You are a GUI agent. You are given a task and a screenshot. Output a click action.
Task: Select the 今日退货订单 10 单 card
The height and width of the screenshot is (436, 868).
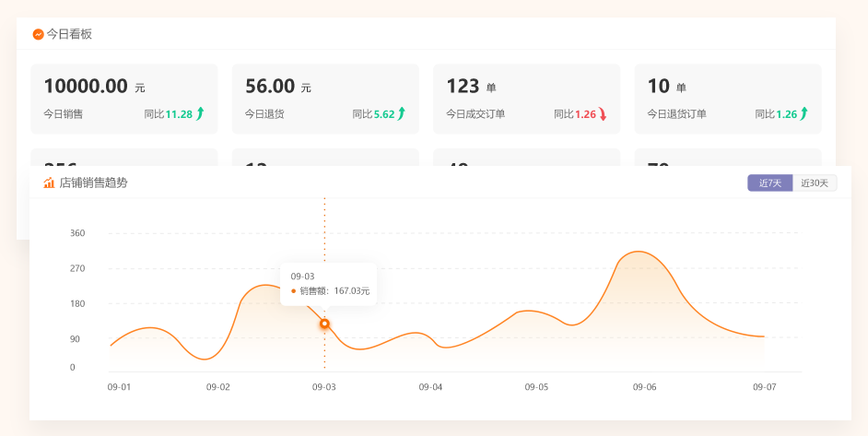point(727,99)
